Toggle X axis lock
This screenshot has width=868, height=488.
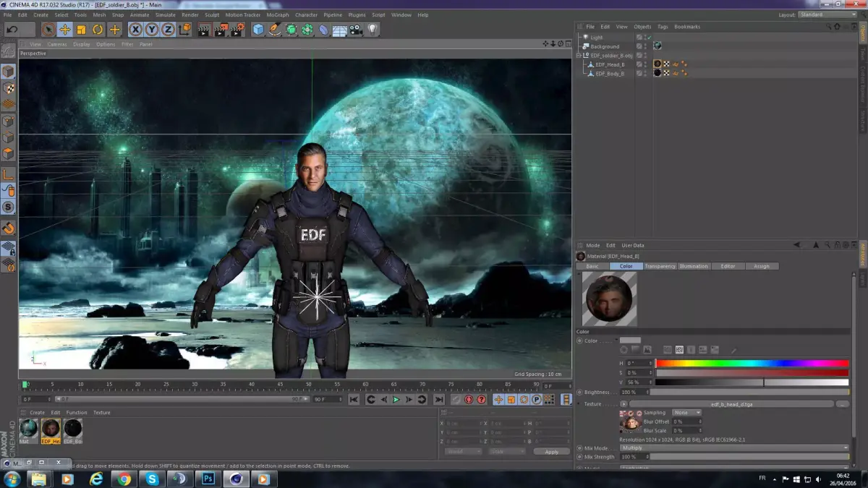[x=135, y=30]
